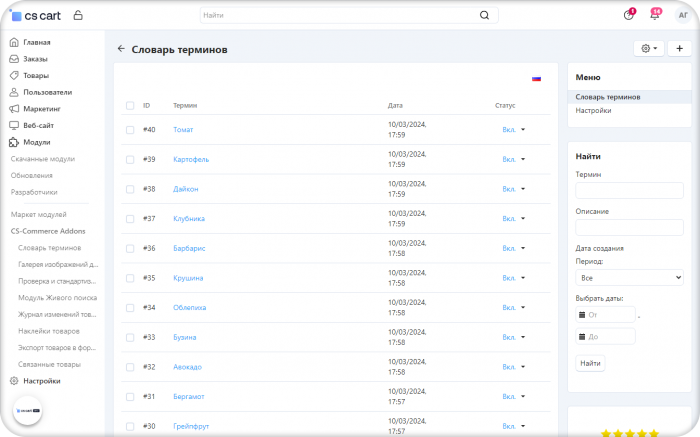Screen dimensions: 700x437
Task: Check the box for term #33 Бузина
Action: coord(130,337)
